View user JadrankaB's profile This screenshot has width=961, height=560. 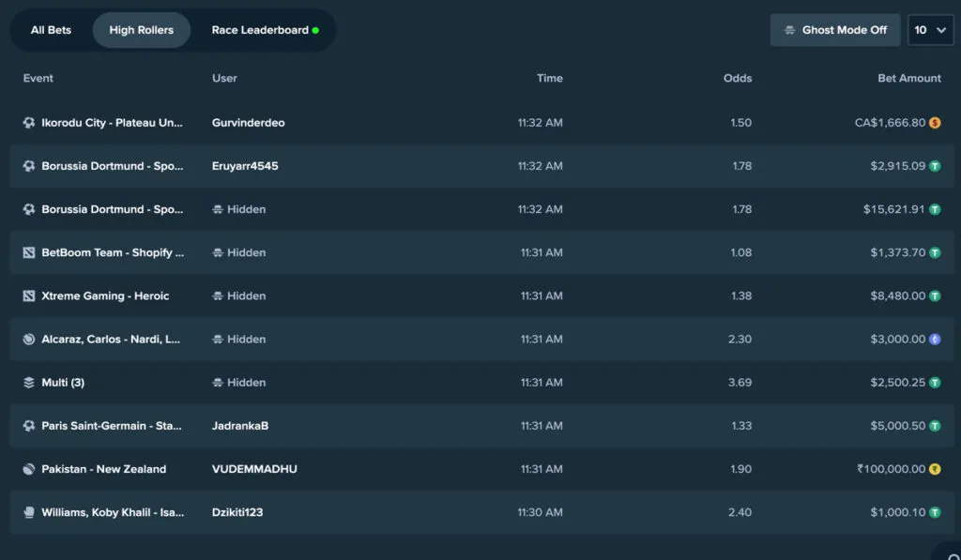click(240, 426)
